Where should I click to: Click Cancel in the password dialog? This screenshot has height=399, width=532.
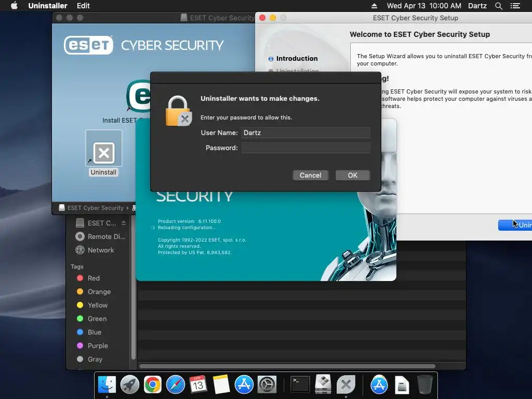[311, 176]
